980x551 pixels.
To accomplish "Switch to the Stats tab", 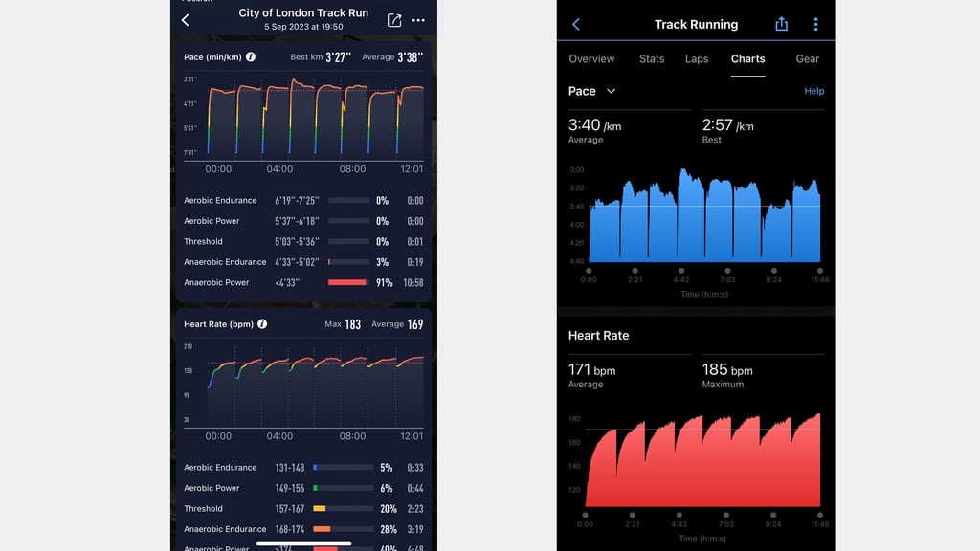I will pos(651,58).
